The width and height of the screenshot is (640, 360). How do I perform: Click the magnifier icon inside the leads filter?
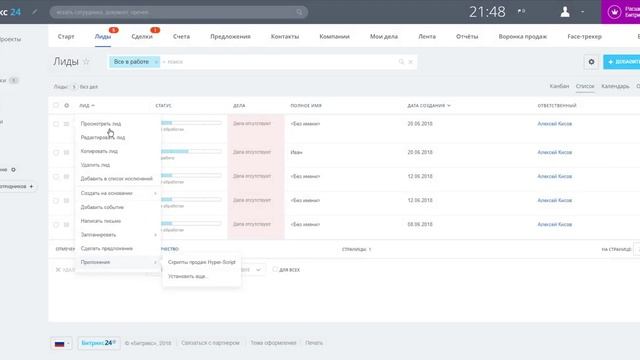401,62
